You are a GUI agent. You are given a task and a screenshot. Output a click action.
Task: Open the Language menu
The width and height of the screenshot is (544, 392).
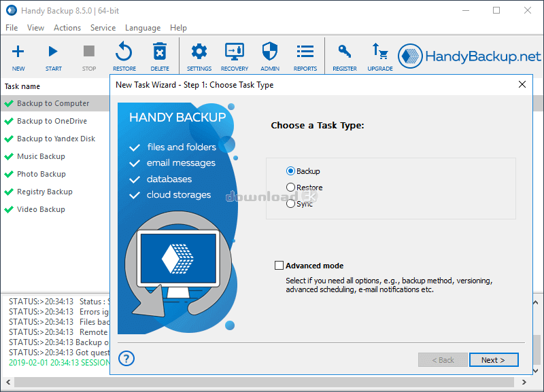click(143, 28)
